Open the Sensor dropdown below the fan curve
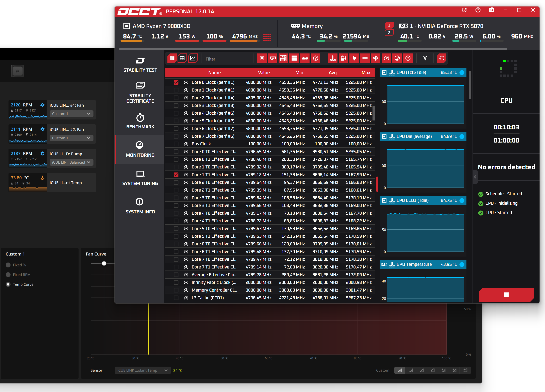 pos(143,370)
